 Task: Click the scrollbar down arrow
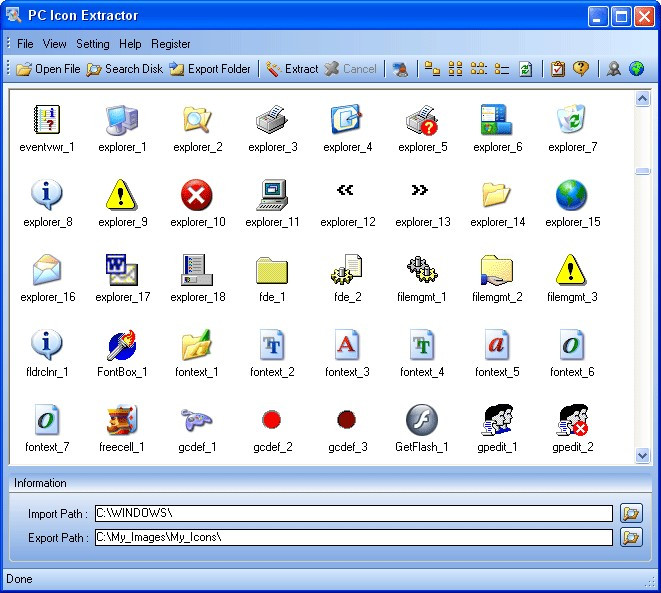[642, 456]
